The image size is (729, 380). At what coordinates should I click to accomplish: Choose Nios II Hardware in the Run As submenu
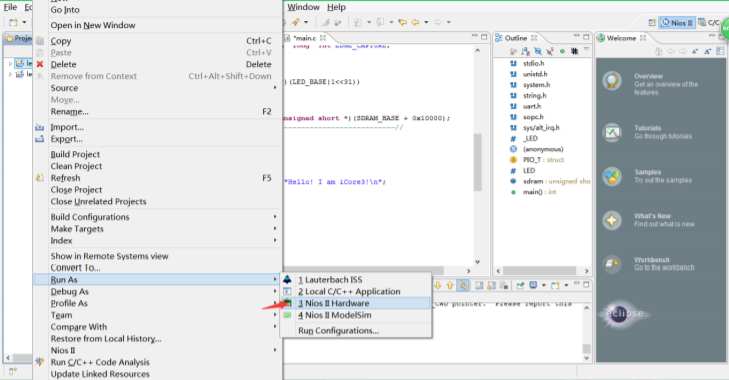pos(356,303)
